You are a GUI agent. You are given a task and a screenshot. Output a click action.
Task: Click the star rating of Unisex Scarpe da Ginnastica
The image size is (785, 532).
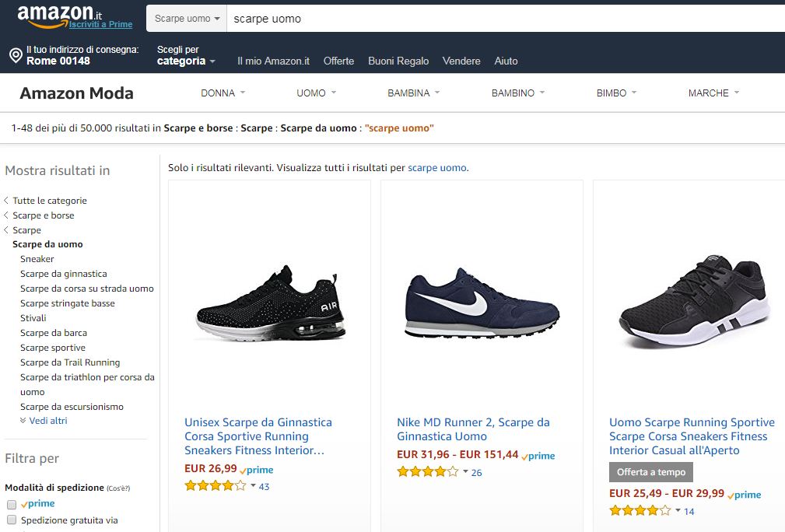(215, 485)
